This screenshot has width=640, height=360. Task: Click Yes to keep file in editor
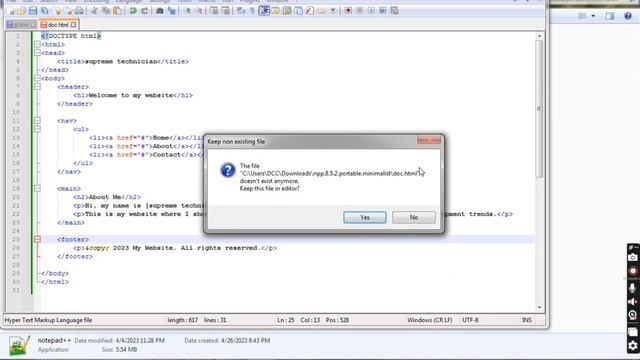pos(365,218)
